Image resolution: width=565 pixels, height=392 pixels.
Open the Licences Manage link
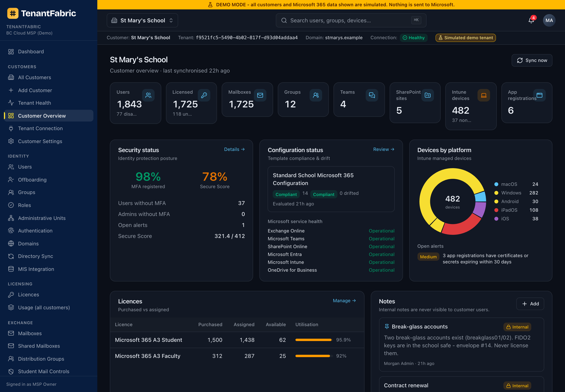[x=344, y=301]
